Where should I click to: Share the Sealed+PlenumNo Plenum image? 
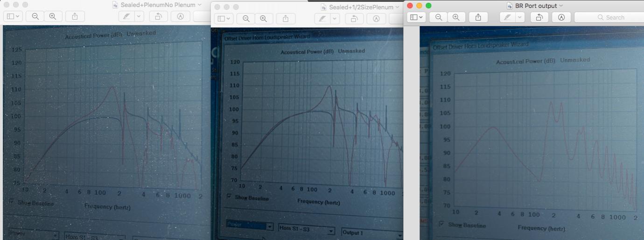coord(75,16)
